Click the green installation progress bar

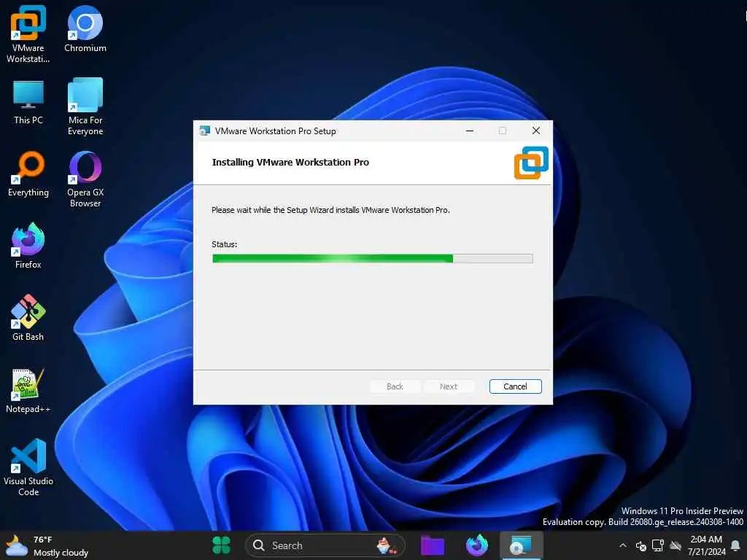click(372, 259)
